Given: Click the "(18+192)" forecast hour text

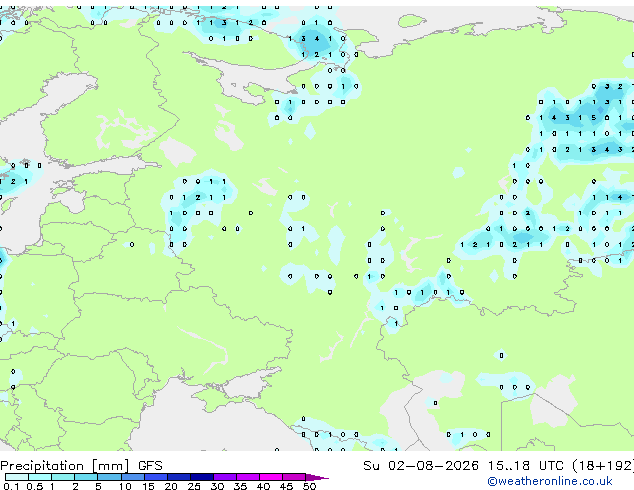Looking at the screenshot, I should click(603, 466).
